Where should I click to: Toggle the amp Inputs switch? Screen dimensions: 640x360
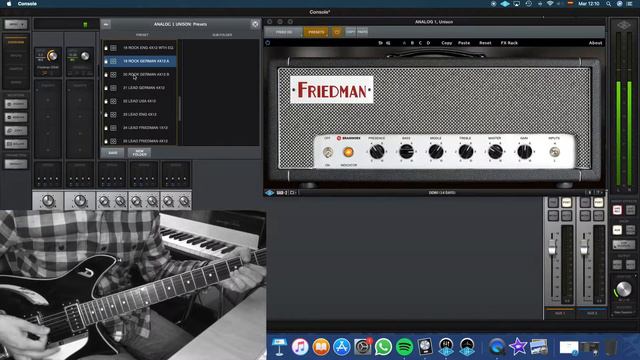pyautogui.click(x=554, y=152)
